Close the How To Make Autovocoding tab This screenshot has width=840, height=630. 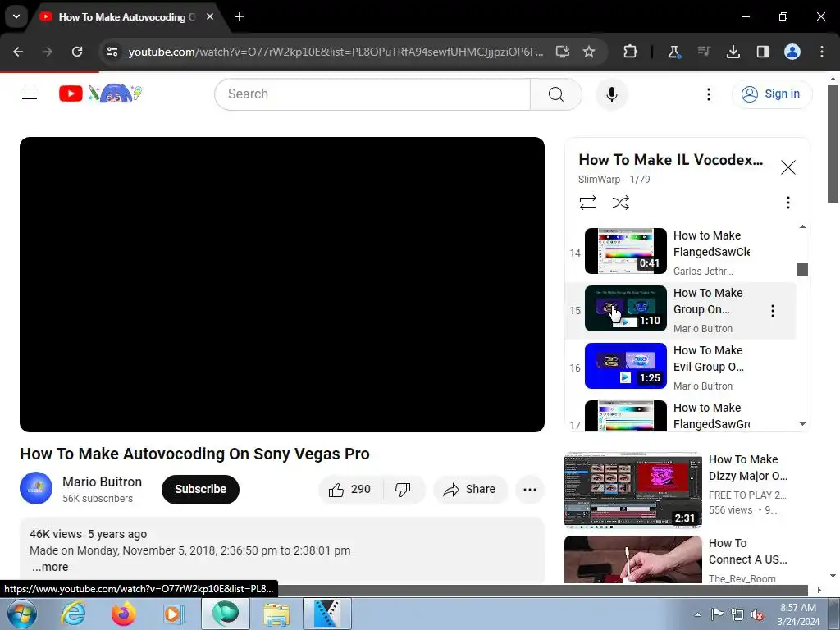pyautogui.click(x=210, y=16)
